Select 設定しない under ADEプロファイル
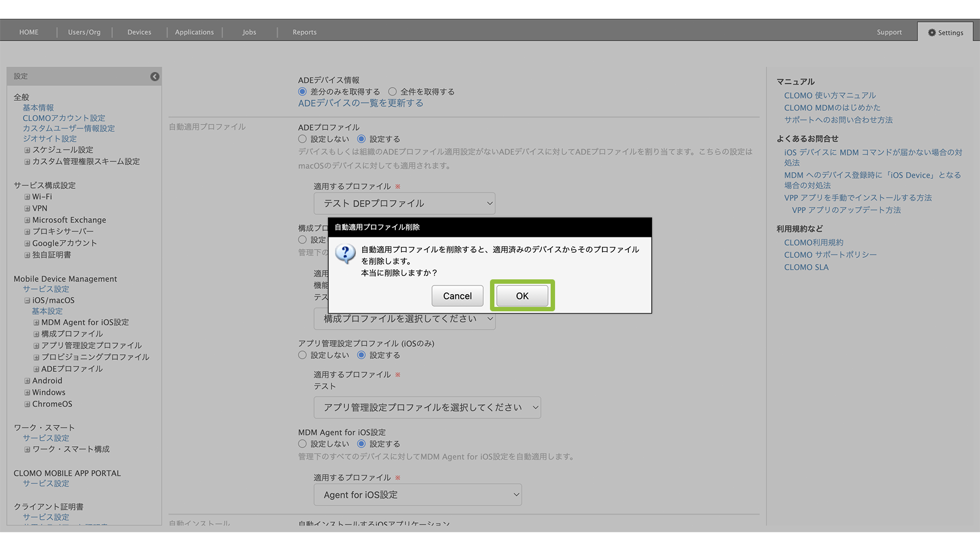Screen dimensions: 980x551 pyautogui.click(x=302, y=139)
